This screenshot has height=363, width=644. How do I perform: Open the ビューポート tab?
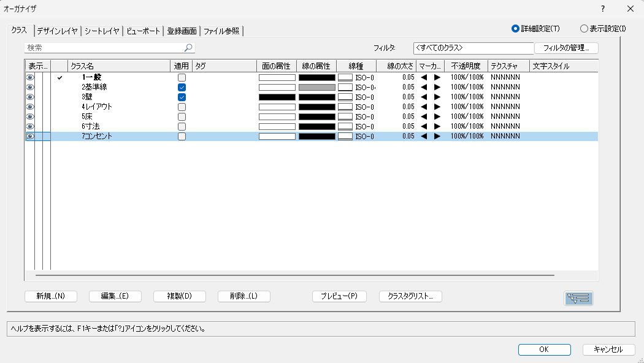coord(144,31)
